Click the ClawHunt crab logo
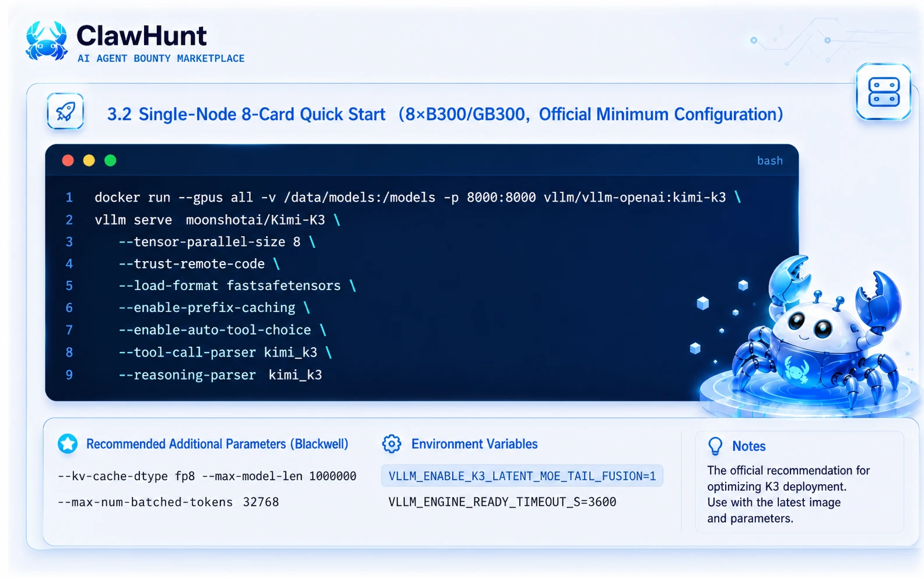924x578 pixels. click(47, 41)
